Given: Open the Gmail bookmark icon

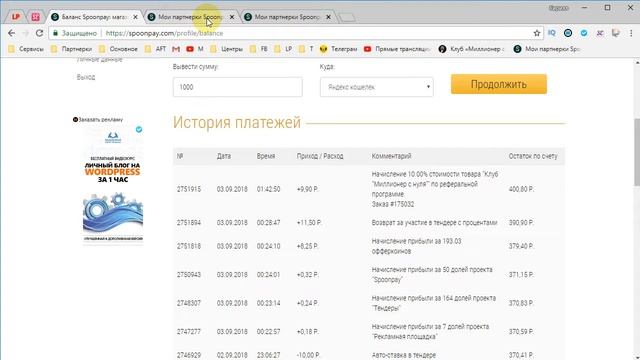Looking at the screenshot, I should 176,49.
